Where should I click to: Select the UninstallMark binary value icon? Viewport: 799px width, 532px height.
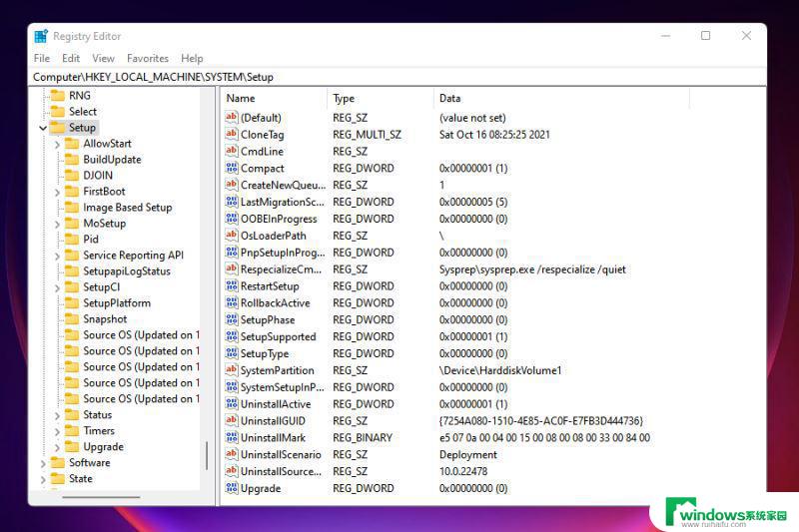click(x=232, y=437)
